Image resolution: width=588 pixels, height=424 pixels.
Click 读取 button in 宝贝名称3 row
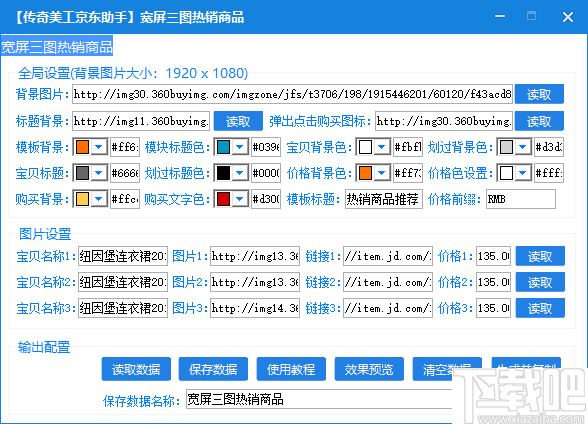[x=540, y=308]
